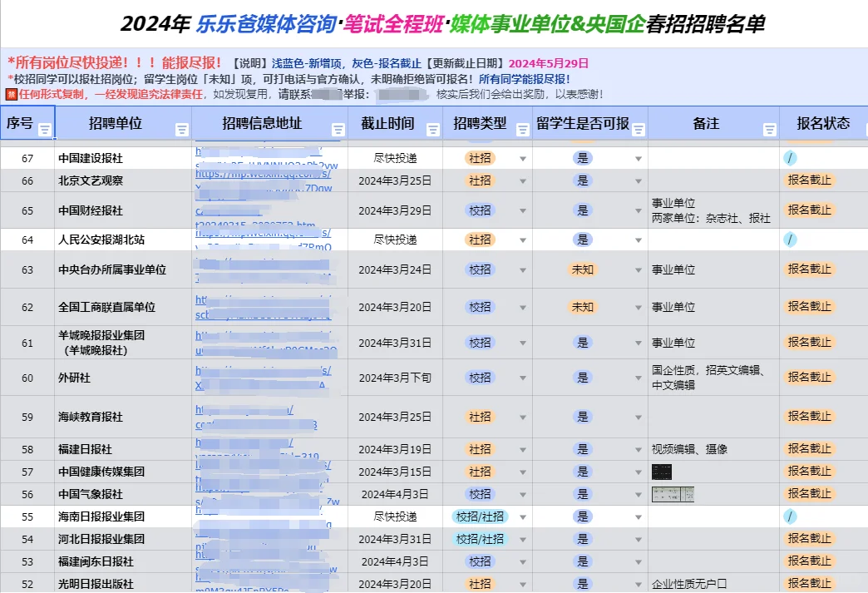Viewport: 868px width, 593px height.
Task: Select 尽快投递 for 人民公安报湖北站
Action: (x=395, y=240)
